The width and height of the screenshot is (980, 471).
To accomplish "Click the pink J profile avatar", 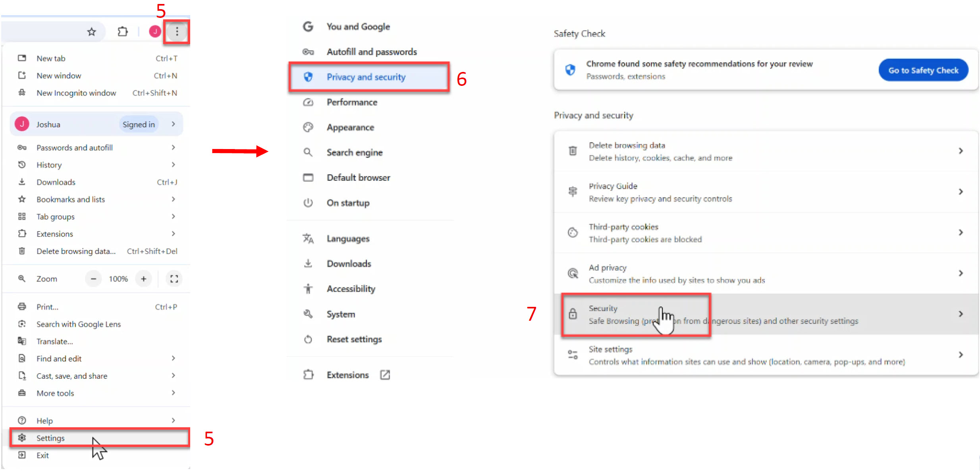I will (x=155, y=31).
